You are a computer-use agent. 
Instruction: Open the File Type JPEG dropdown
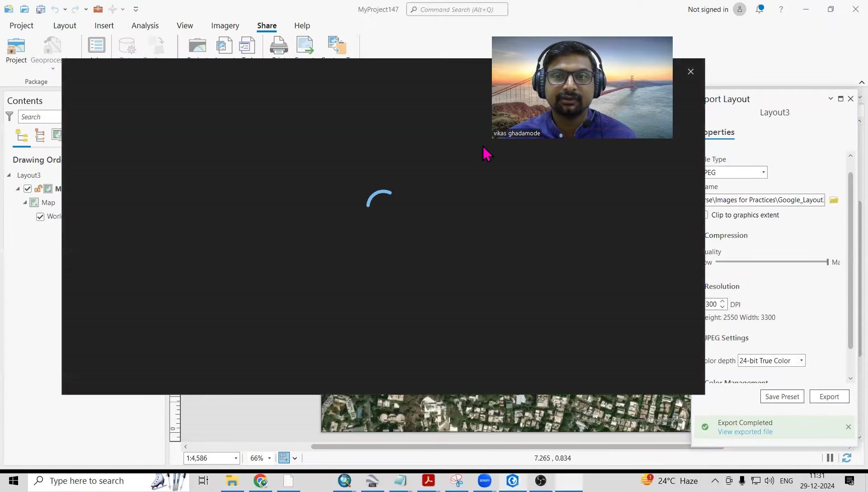[x=764, y=172]
